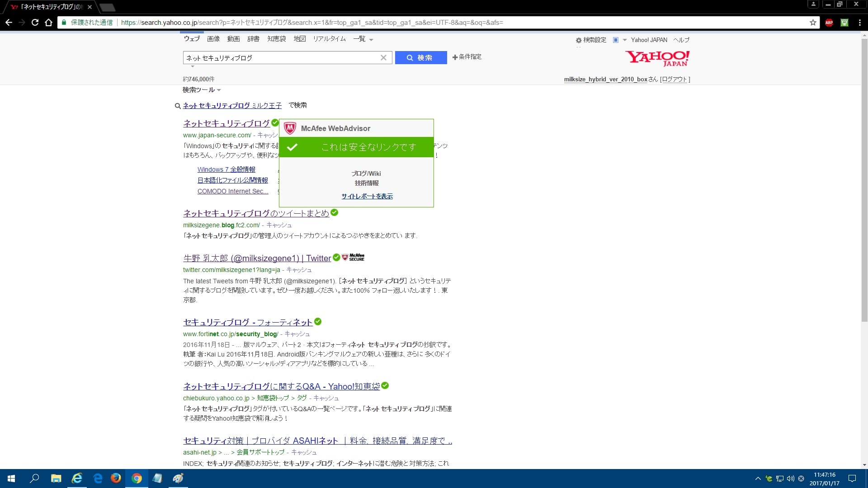
Task: Open the Chrome three-dot menu
Action: tap(859, 23)
